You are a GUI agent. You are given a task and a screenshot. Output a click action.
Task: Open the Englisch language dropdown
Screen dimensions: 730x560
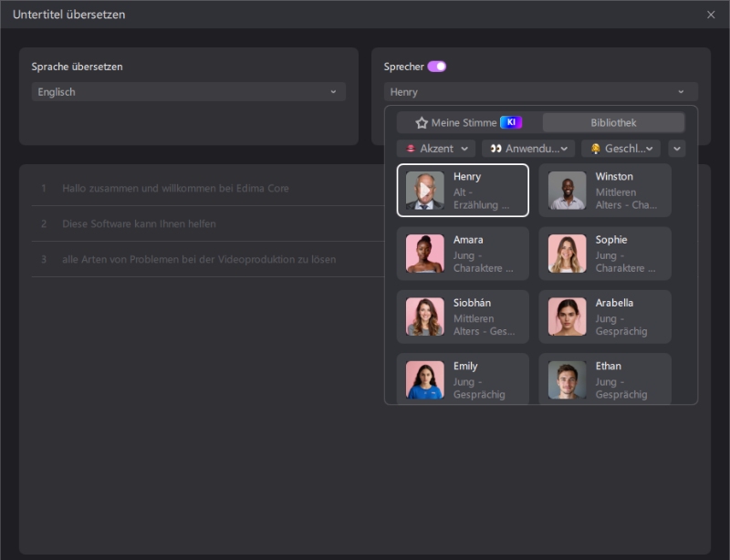pos(188,92)
